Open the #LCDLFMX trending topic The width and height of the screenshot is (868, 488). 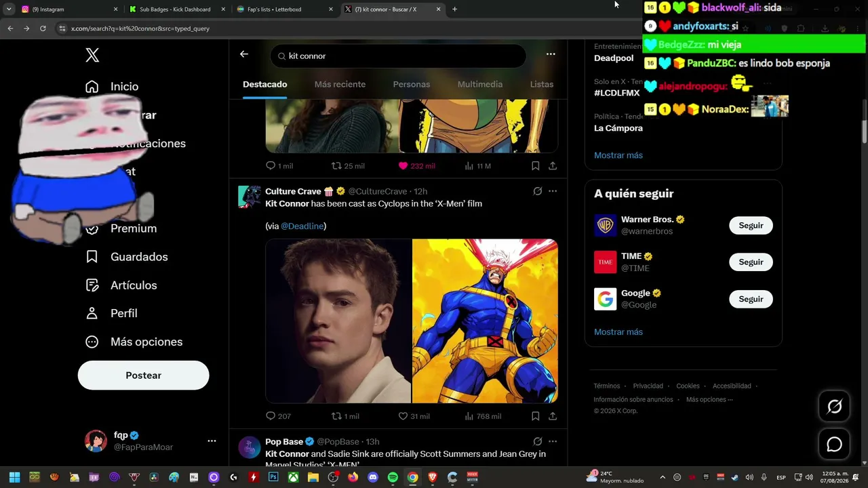click(x=617, y=93)
